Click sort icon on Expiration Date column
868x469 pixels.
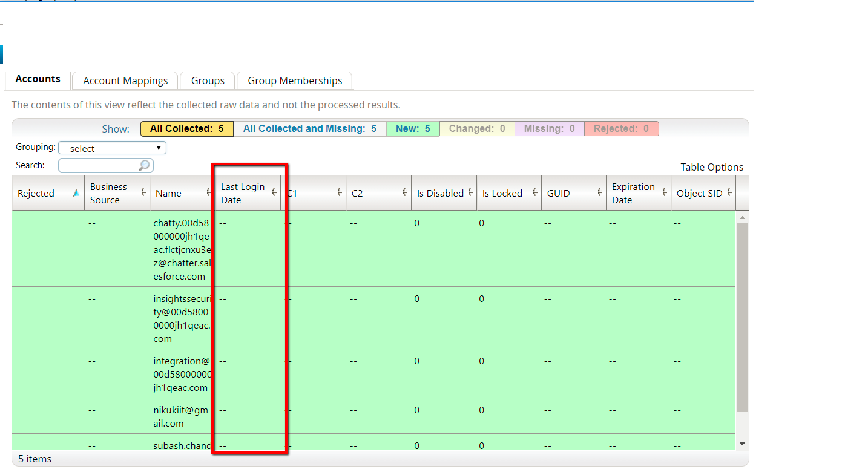(x=664, y=192)
